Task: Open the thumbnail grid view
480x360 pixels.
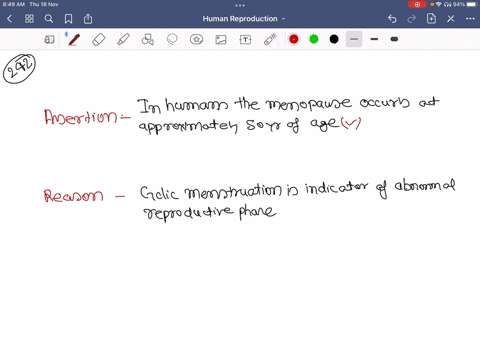Action: click(x=29, y=19)
